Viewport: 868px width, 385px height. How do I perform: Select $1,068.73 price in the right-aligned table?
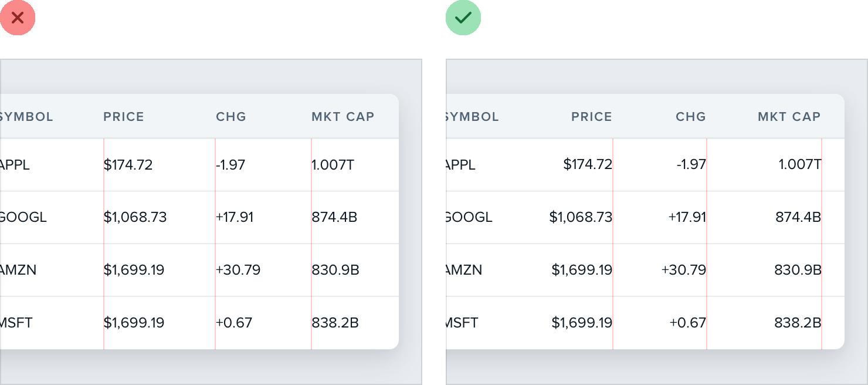tap(581, 218)
